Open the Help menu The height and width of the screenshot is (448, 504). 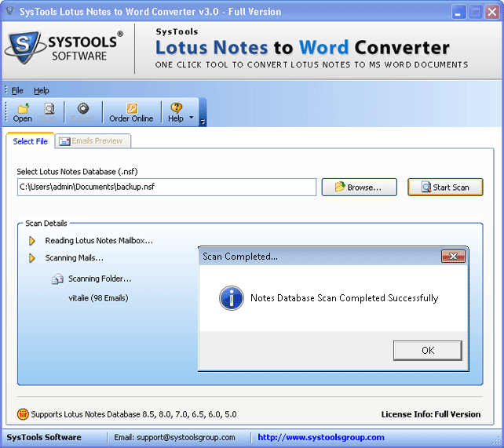point(42,90)
